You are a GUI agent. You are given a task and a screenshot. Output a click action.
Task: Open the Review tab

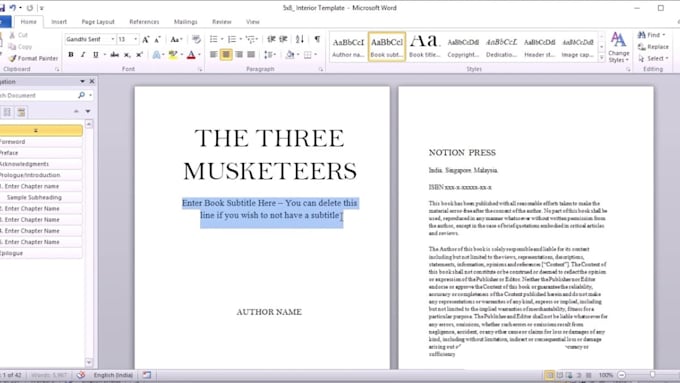pyautogui.click(x=222, y=22)
